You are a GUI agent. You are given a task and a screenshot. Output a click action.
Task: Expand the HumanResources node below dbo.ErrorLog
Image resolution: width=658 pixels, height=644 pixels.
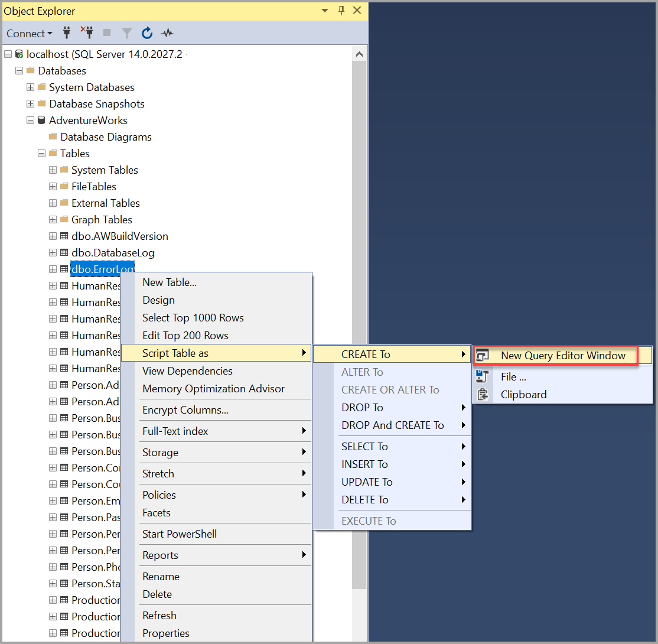coord(53,285)
